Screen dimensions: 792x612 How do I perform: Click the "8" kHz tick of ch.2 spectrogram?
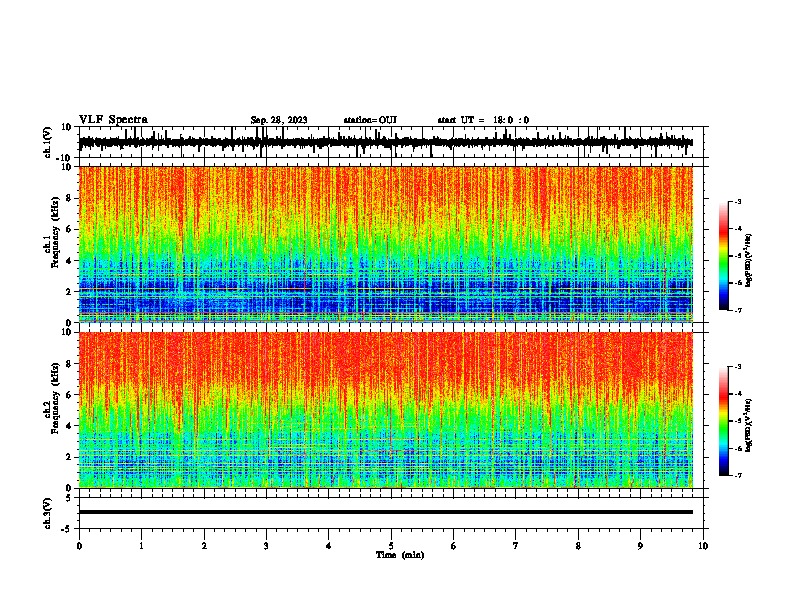tap(69, 364)
